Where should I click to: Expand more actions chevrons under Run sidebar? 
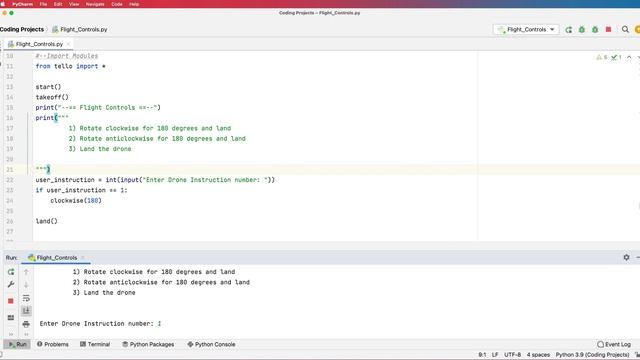tap(11, 334)
